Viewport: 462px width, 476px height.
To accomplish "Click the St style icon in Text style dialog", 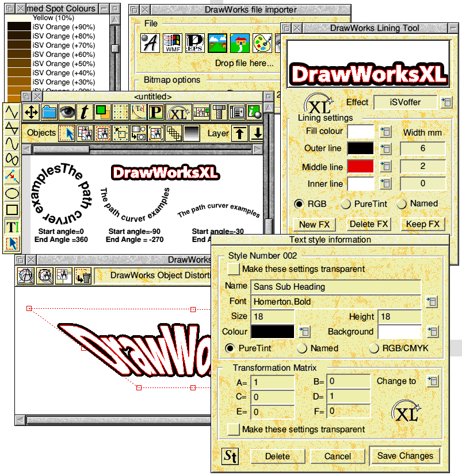I will coord(230,456).
